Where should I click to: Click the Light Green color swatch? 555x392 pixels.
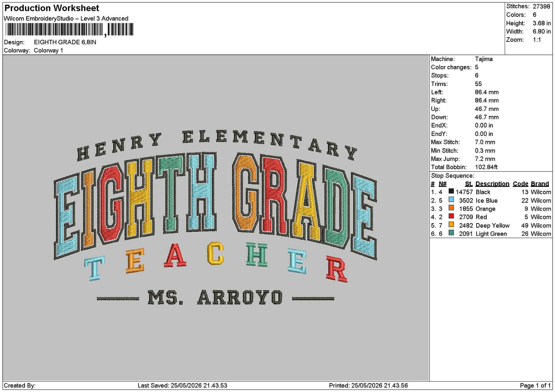click(451, 233)
